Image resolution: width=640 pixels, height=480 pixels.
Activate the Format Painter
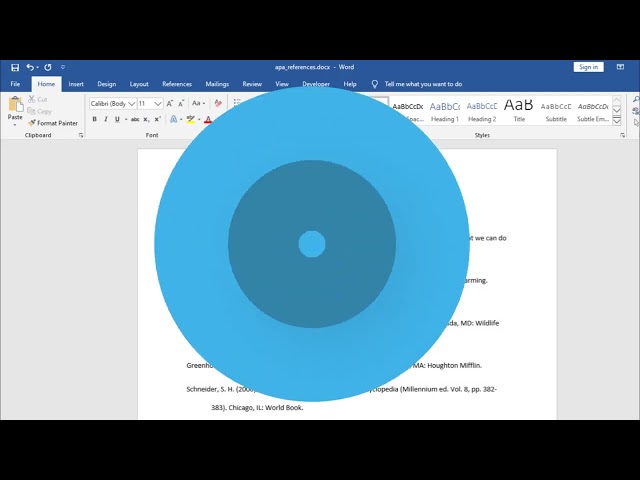[53, 123]
